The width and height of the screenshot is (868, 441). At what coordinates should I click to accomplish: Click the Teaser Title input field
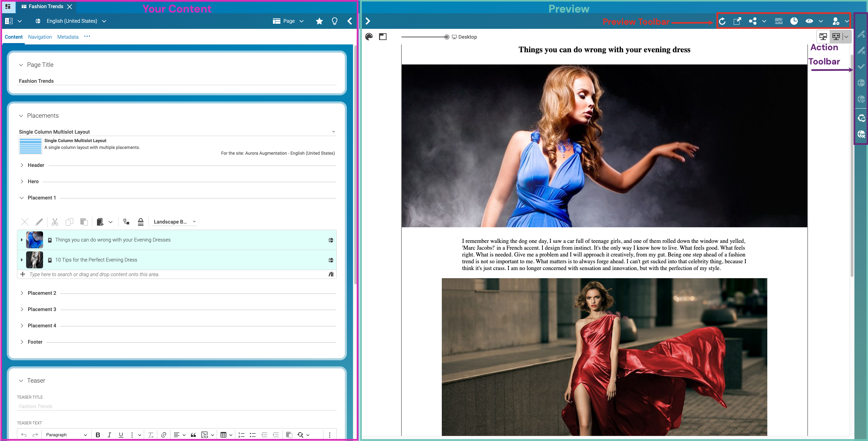coord(176,406)
